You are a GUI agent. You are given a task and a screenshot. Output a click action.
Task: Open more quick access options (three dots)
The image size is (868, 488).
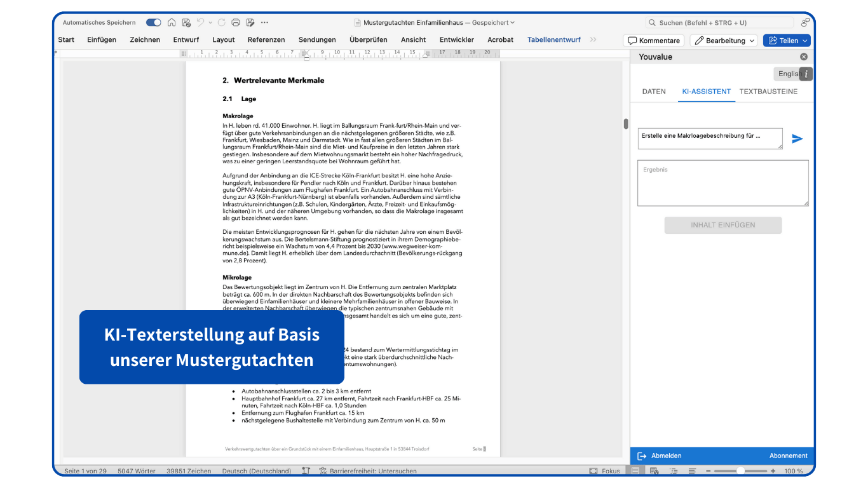265,23
